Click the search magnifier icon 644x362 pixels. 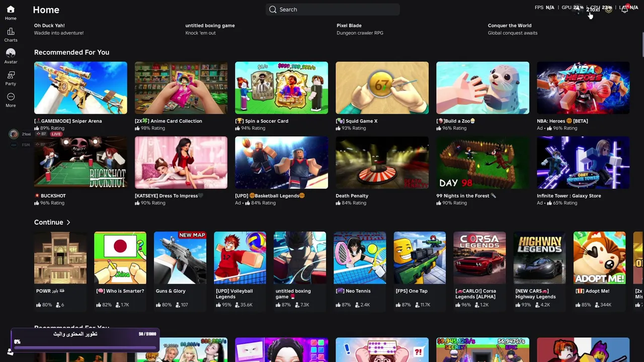(273, 10)
